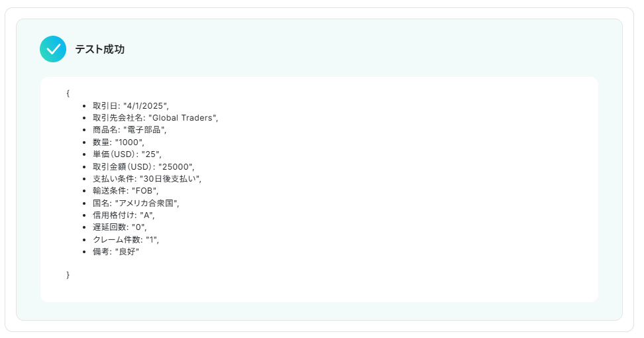Click the 遅延回数 line showing 0

119,227
